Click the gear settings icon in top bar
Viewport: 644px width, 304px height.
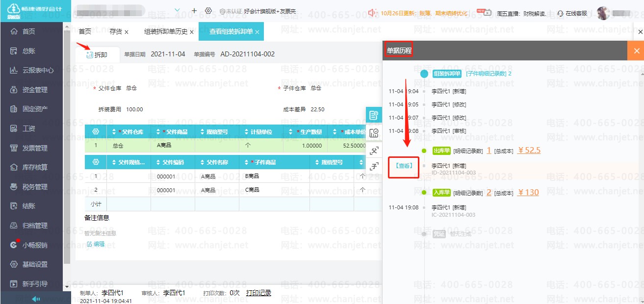(208, 11)
